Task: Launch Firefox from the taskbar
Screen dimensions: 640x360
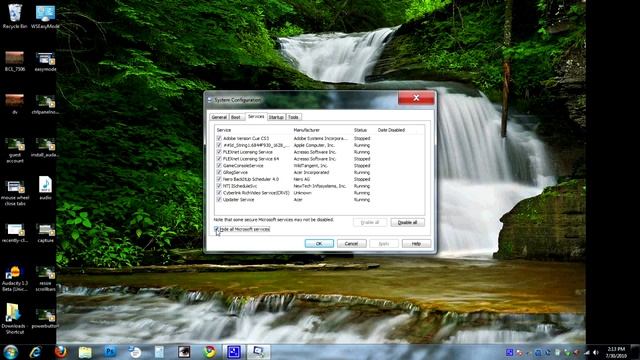Action: coord(60,352)
